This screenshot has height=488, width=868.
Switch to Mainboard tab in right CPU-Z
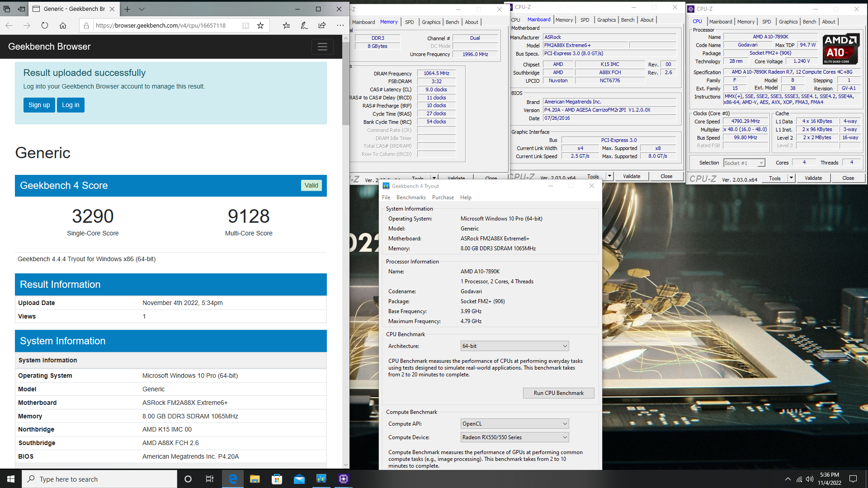720,22
